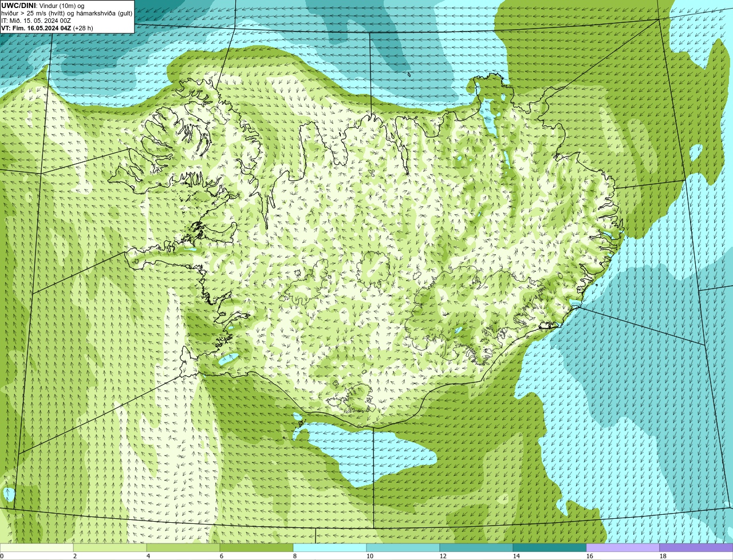Click the legend tick label "8"
This screenshot has height=560, width=733.
pos(295,556)
